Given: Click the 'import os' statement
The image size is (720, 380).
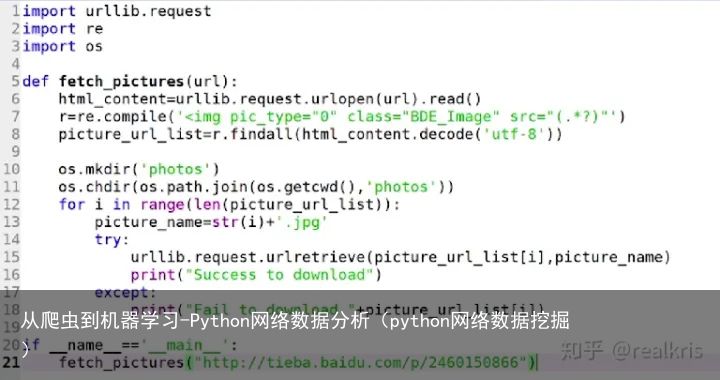Looking at the screenshot, I should pos(62,46).
